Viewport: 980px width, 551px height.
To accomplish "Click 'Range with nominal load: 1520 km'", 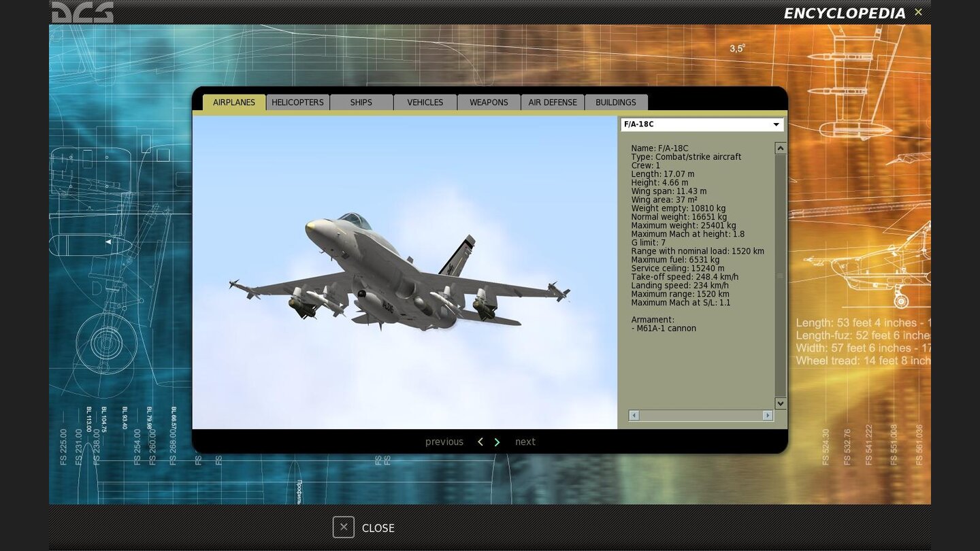I will [x=698, y=252].
